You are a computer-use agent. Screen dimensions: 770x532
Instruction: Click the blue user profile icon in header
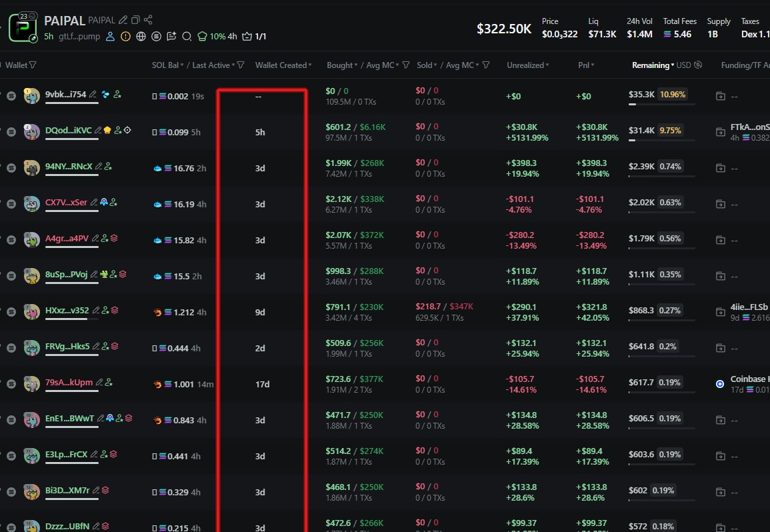[x=111, y=37]
